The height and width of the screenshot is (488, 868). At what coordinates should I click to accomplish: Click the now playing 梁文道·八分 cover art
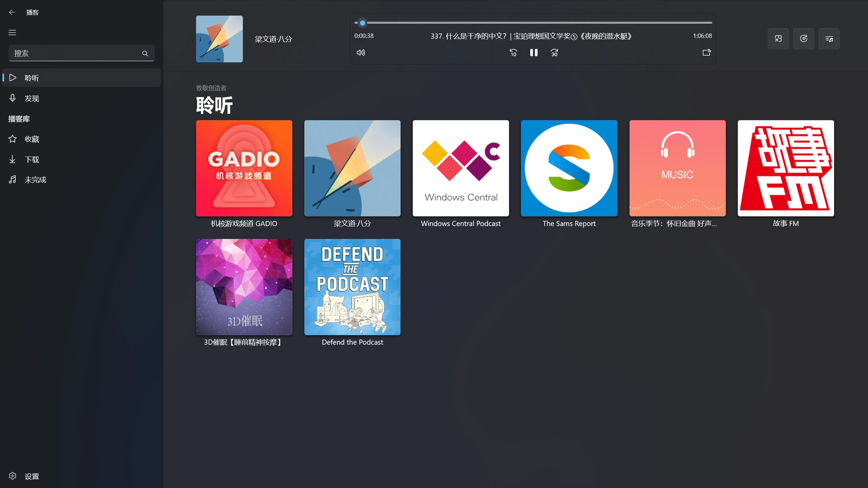pos(219,39)
